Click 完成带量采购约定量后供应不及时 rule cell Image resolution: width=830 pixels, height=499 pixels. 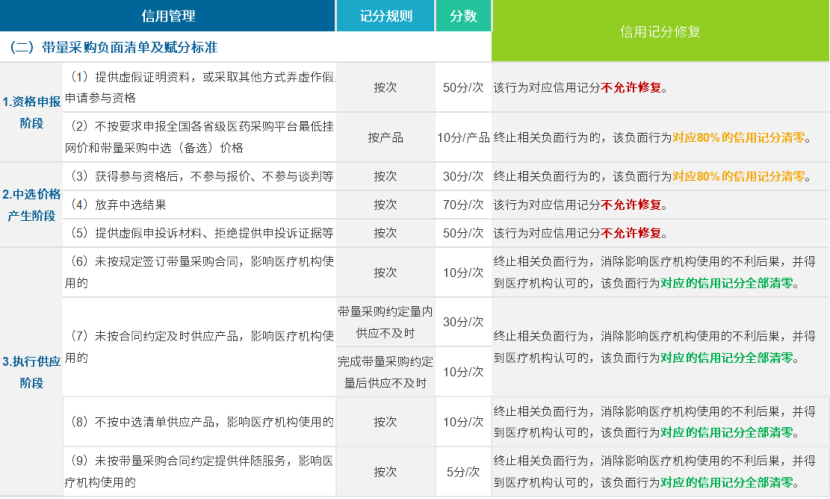385,372
